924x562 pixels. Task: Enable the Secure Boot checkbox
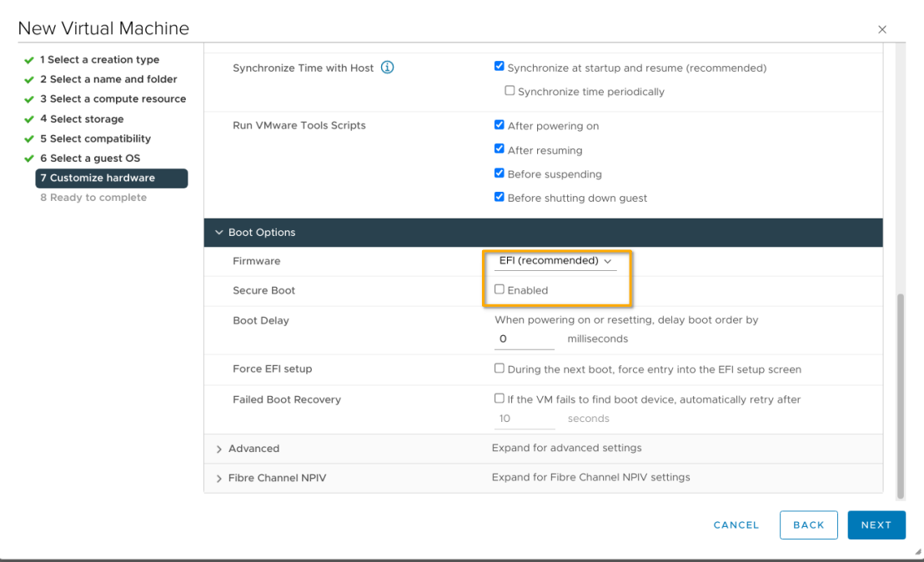point(500,289)
